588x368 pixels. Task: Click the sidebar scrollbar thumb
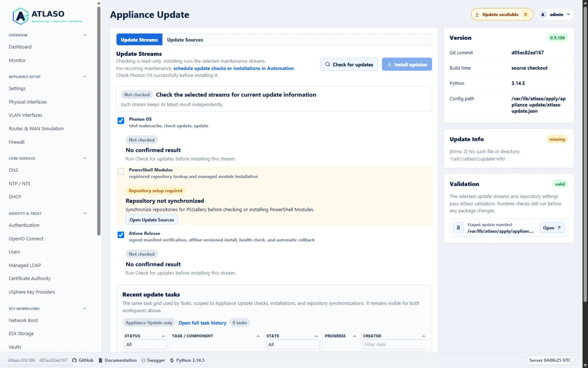[99, 121]
